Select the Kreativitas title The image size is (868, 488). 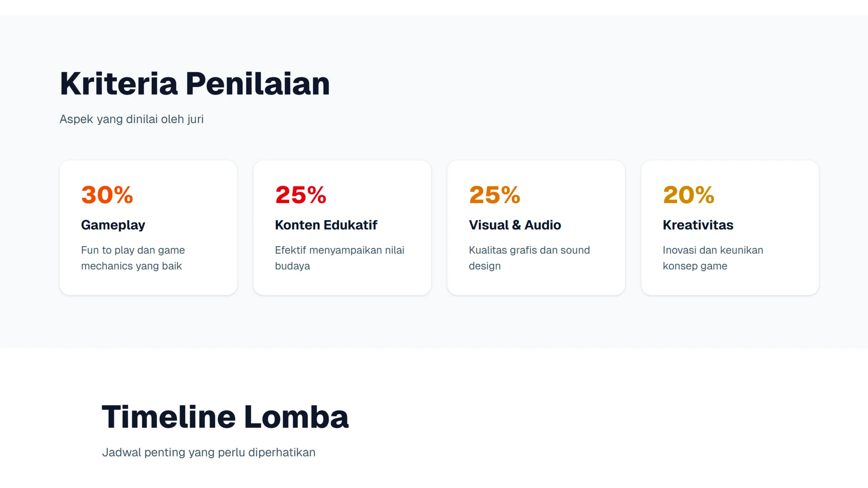click(698, 225)
